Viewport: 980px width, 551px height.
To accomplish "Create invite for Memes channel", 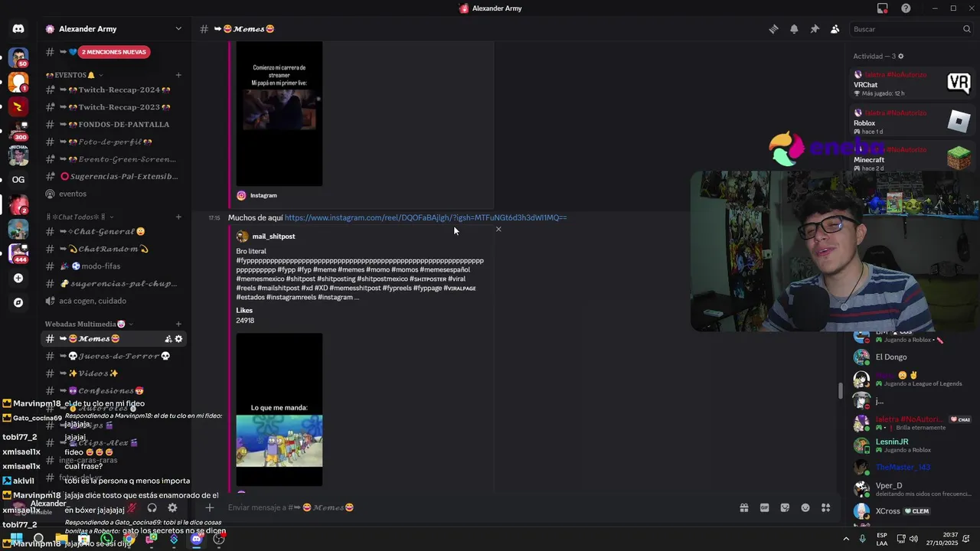I will pyautogui.click(x=168, y=339).
